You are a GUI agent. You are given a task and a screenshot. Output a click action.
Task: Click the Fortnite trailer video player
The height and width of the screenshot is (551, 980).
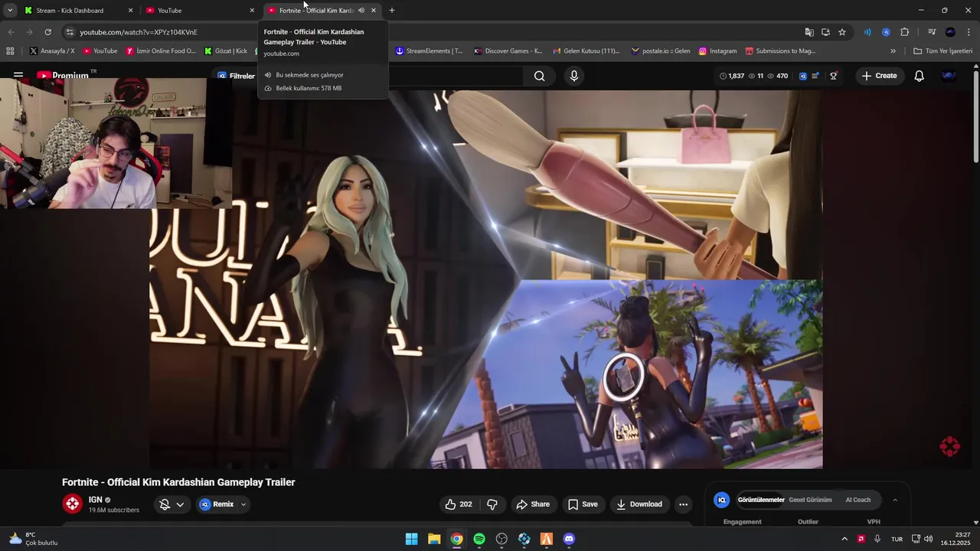pos(486,279)
